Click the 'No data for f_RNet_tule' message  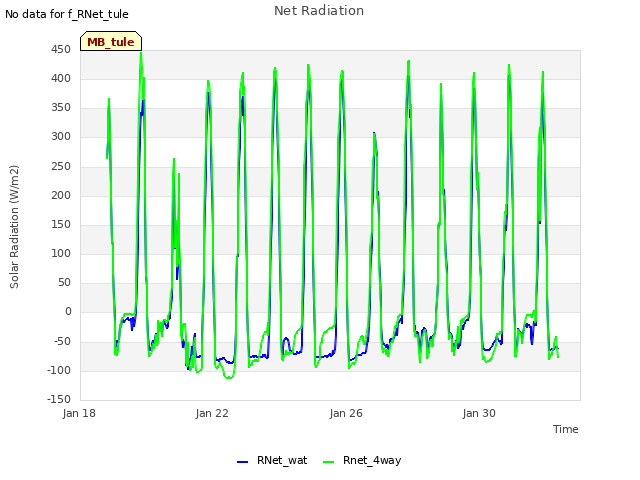[67, 14]
